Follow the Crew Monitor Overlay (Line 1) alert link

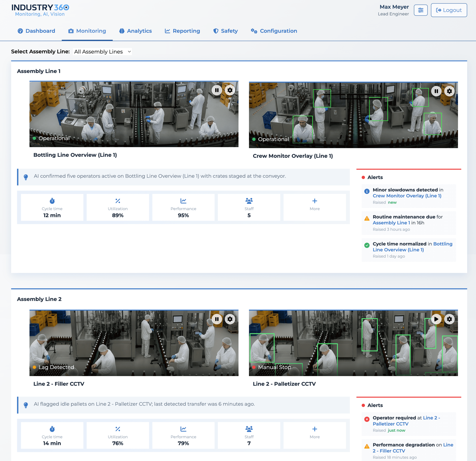(x=407, y=196)
